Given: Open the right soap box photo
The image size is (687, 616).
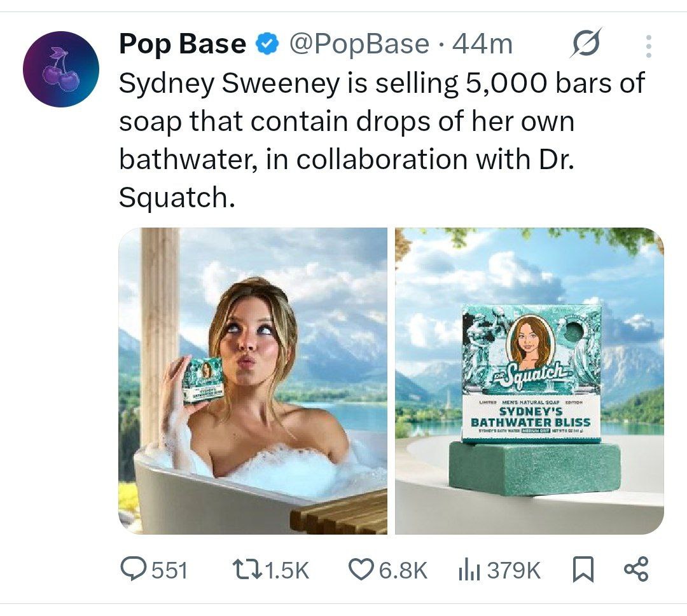Looking at the screenshot, I should [x=529, y=380].
